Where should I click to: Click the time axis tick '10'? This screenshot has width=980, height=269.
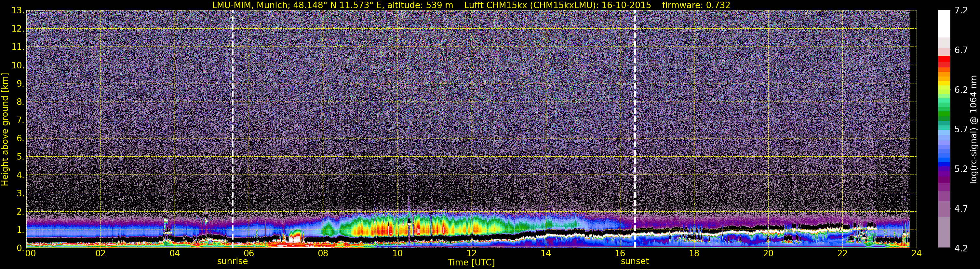coord(397,254)
